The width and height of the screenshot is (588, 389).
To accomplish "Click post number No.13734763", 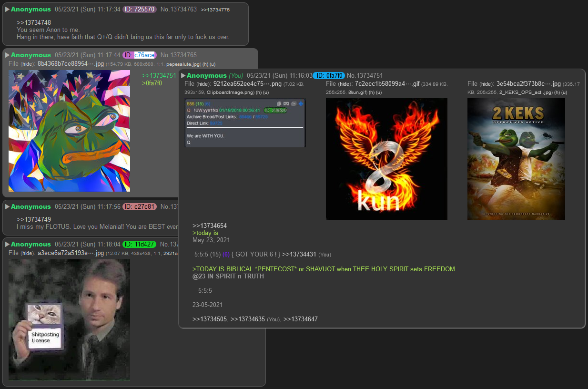I will pos(179,10).
